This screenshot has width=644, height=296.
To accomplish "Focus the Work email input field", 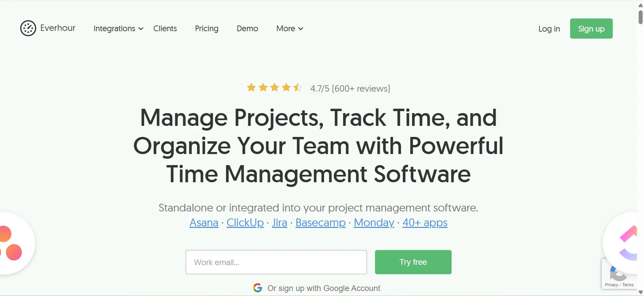I will pyautogui.click(x=276, y=262).
